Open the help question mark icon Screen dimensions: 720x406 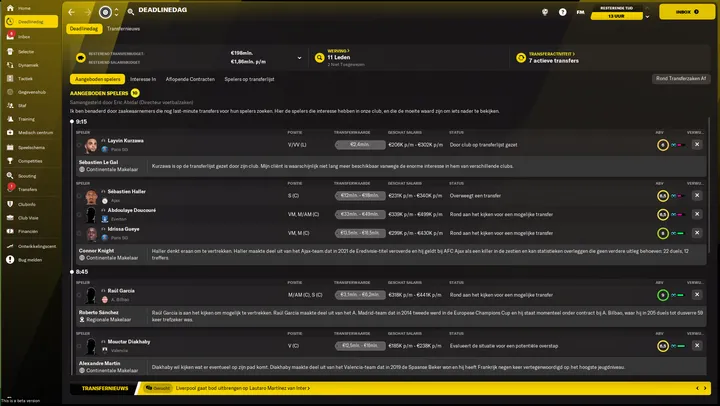562,12
